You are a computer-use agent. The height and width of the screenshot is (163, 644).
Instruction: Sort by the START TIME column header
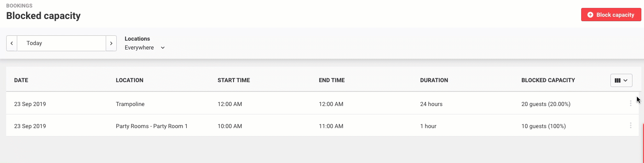tap(234, 80)
